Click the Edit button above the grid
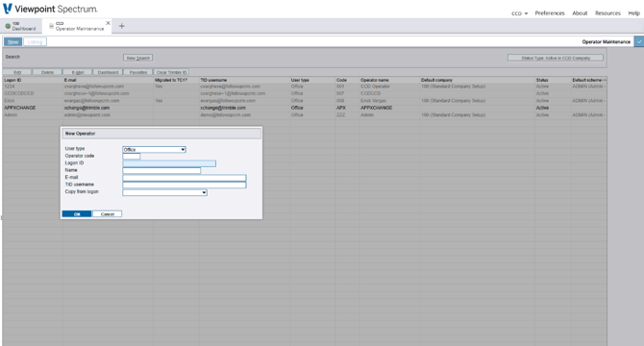 point(17,72)
